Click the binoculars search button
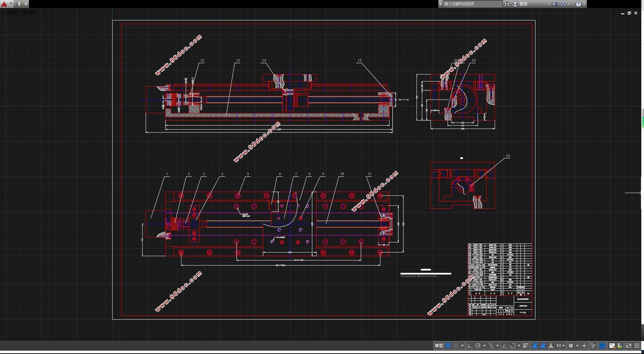Screen dimensions: 644x354 507,4
